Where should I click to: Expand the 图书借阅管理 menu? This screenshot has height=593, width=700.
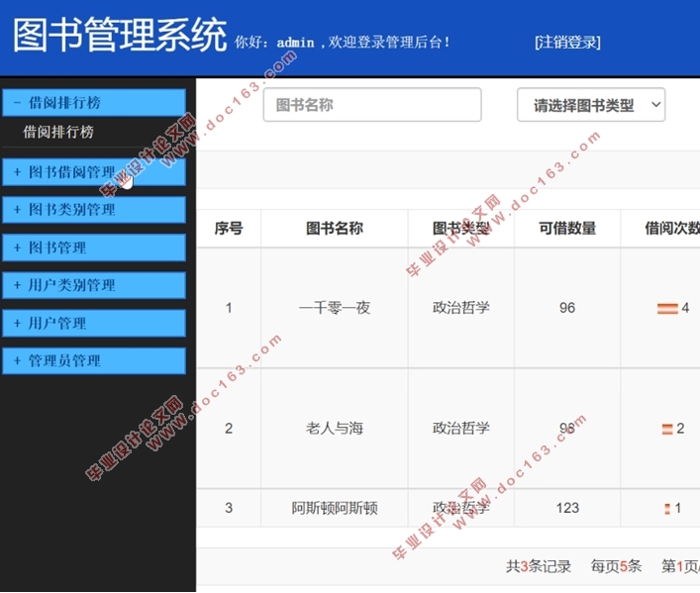[94, 172]
